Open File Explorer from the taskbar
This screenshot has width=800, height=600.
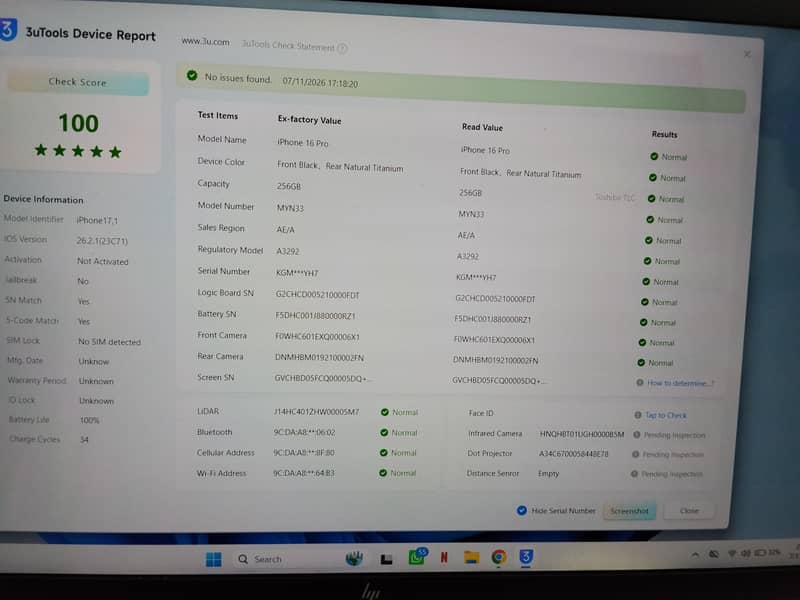click(471, 557)
